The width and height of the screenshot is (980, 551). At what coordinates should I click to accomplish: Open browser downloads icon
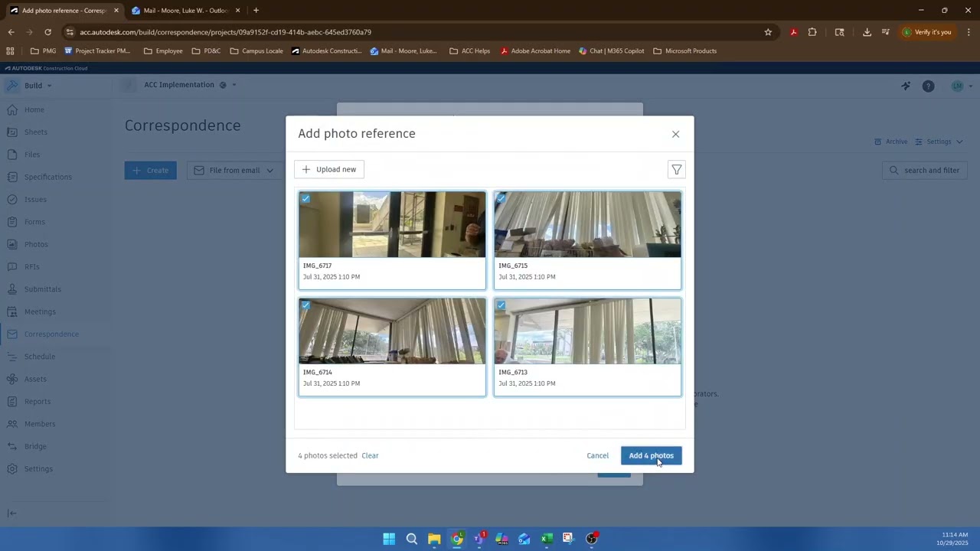(867, 32)
